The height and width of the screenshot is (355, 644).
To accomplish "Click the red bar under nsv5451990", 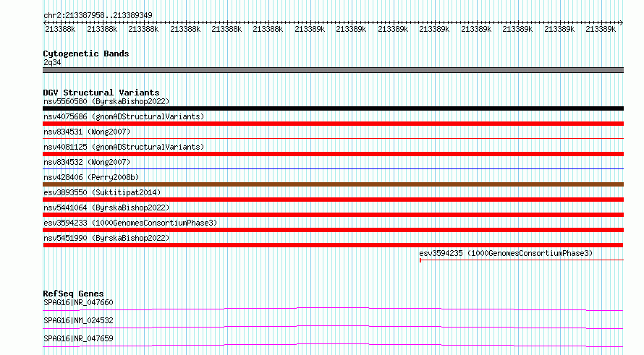I will click(333, 245).
